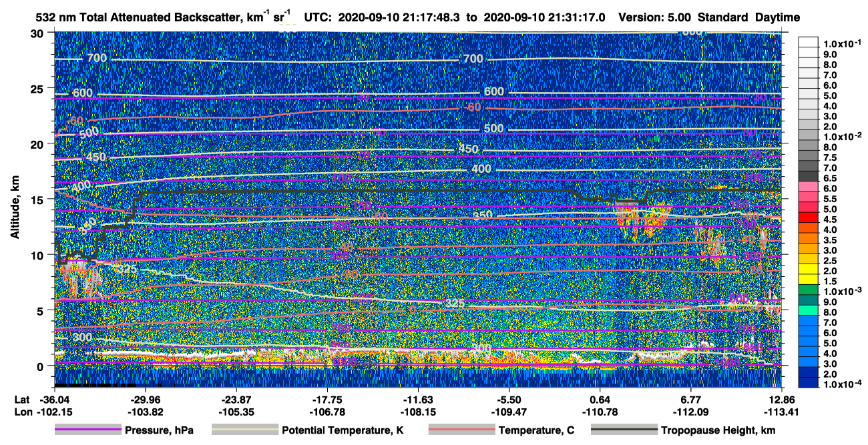The width and height of the screenshot is (868, 445).
Task: Click the '450' contour label near plot center
Action: [x=468, y=149]
